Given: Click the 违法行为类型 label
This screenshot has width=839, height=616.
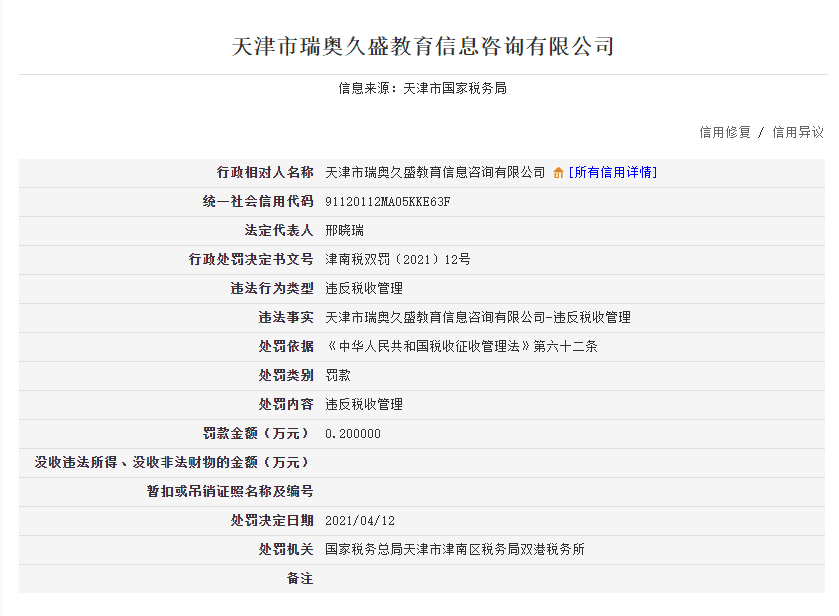Looking at the screenshot, I should [x=272, y=288].
